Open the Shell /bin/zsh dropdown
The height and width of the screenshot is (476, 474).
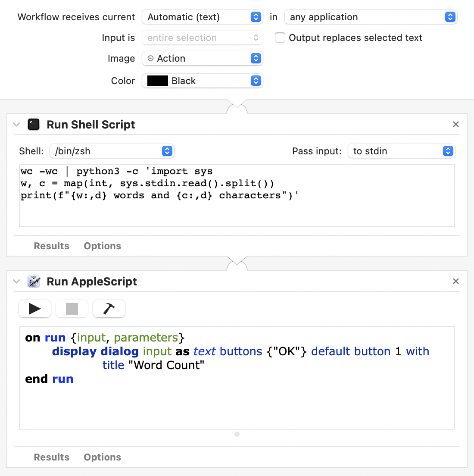click(112, 151)
